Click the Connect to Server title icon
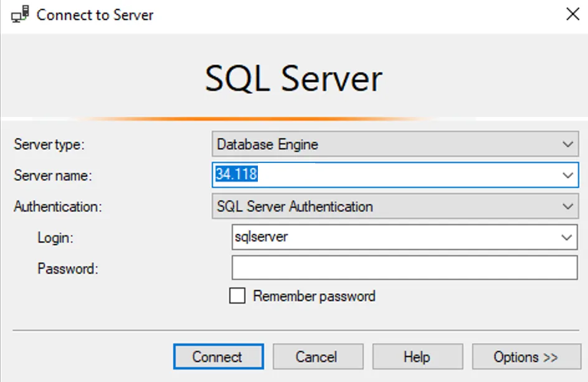The image size is (588, 382). pyautogui.click(x=20, y=14)
